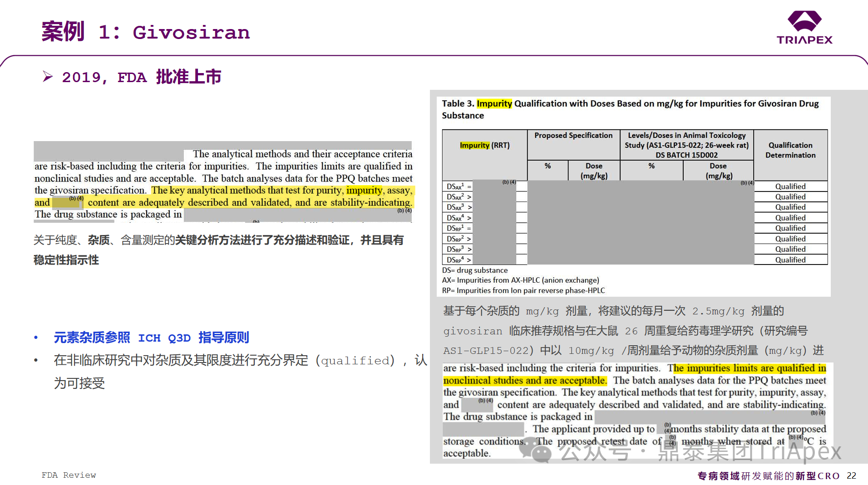Click the TRIAPEX logo in the corner
This screenshot has height=485, width=868.
pyautogui.click(x=804, y=27)
